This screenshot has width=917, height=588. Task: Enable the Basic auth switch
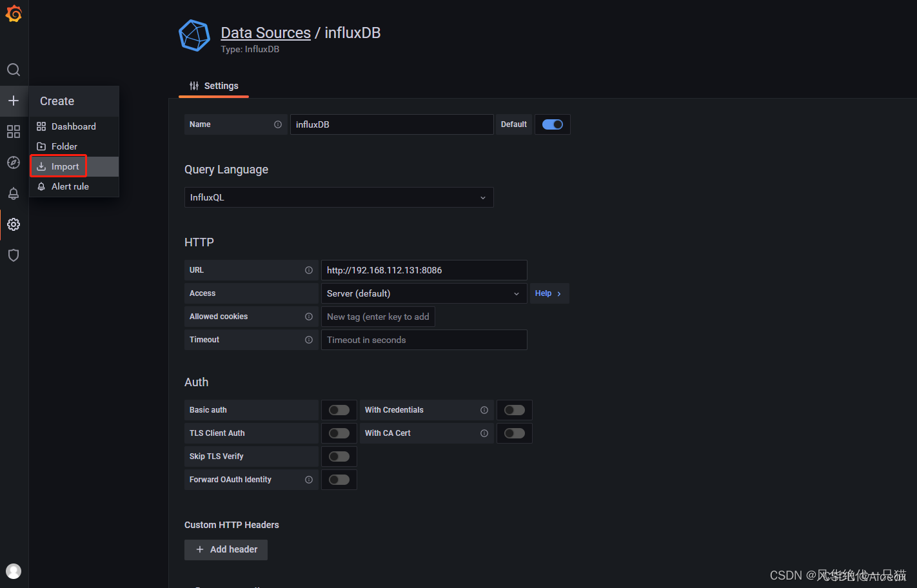coord(339,410)
